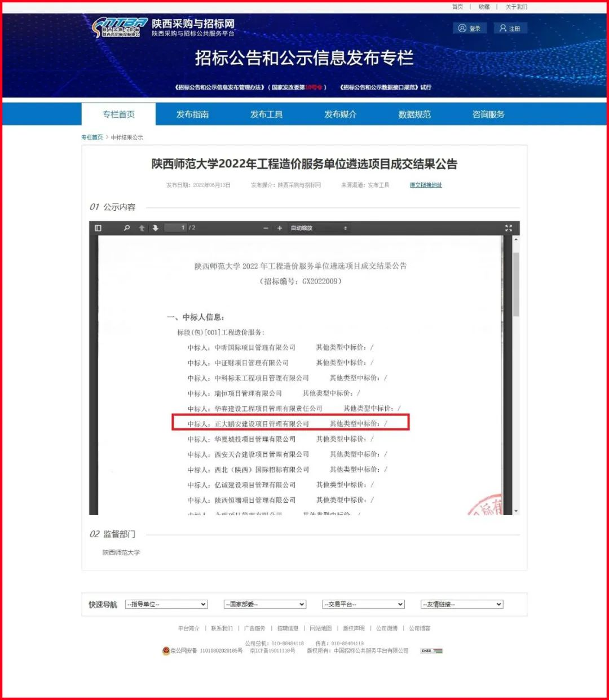Open the PDF find search tool

click(127, 228)
